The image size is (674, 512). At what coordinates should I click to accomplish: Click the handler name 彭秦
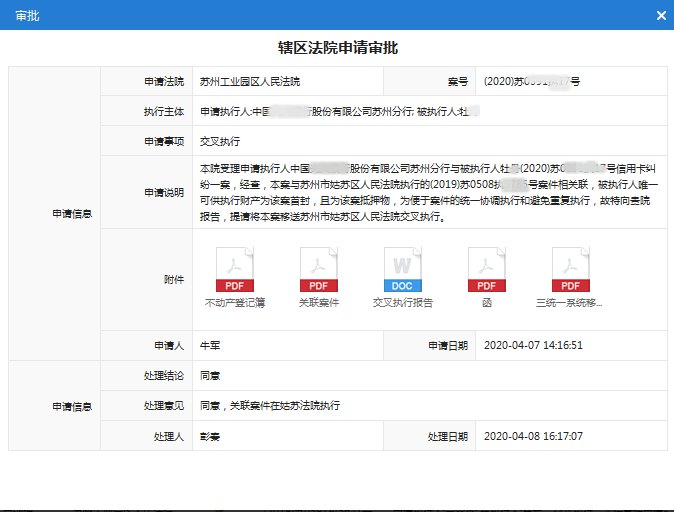pyautogui.click(x=210, y=436)
